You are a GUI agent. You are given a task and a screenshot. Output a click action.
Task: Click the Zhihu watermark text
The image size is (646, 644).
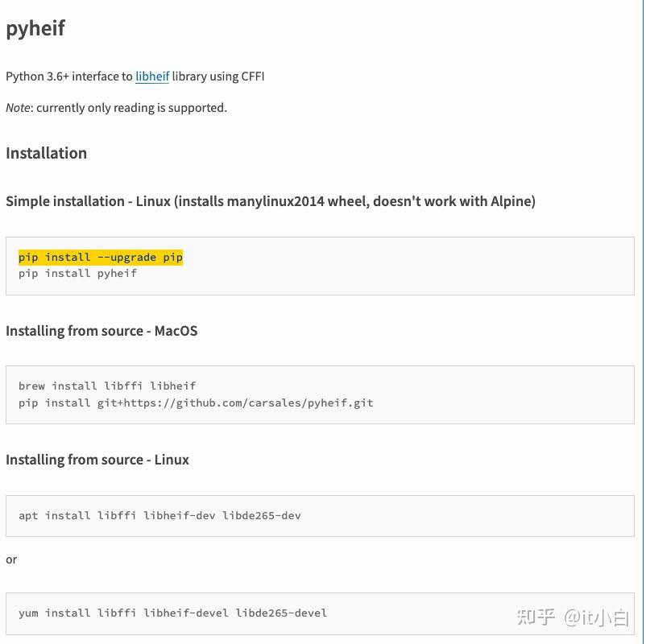point(573,617)
